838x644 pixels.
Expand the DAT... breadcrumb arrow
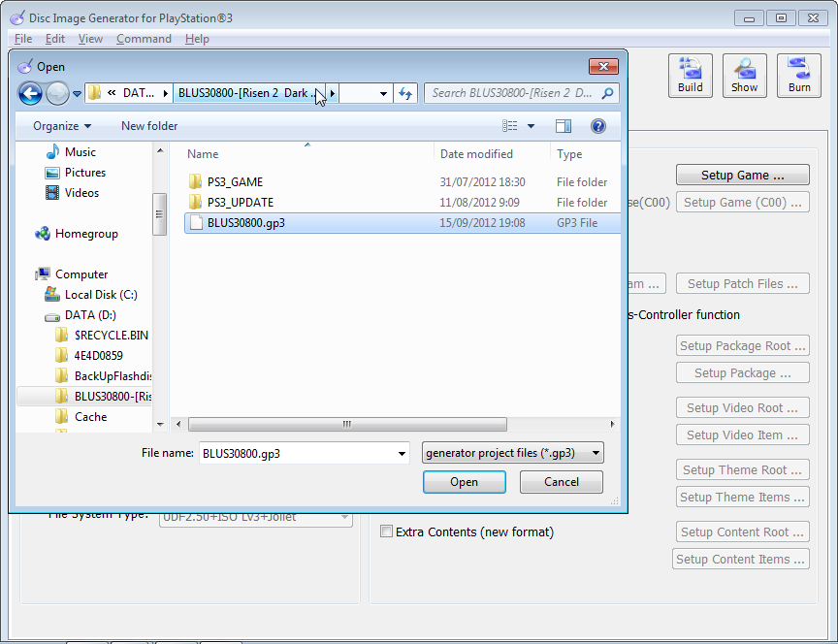pyautogui.click(x=165, y=93)
